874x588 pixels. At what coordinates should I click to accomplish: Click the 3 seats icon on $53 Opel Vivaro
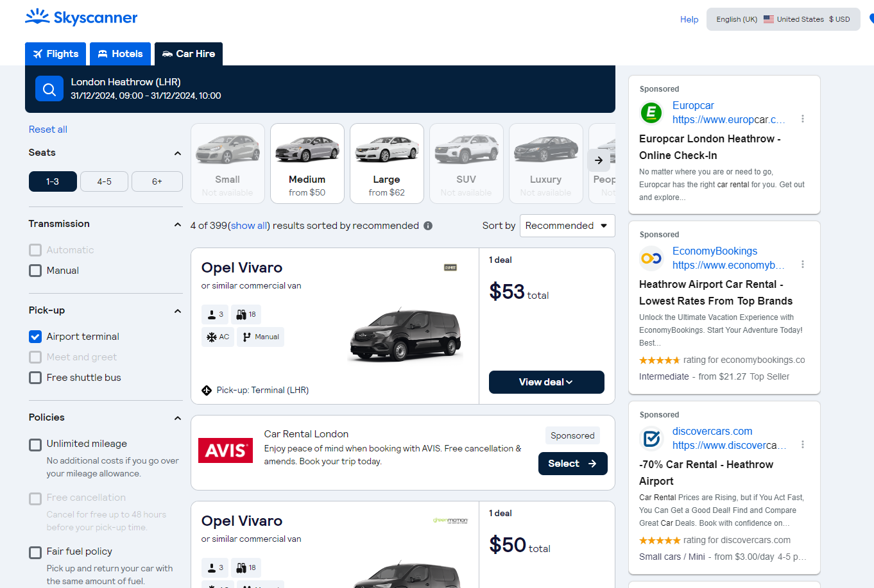215,314
